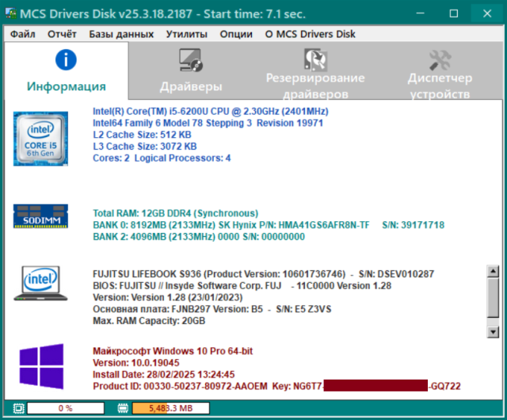Close the MCS Drivers Disk window
Screen dimensions: 507x420
tap(487, 13)
